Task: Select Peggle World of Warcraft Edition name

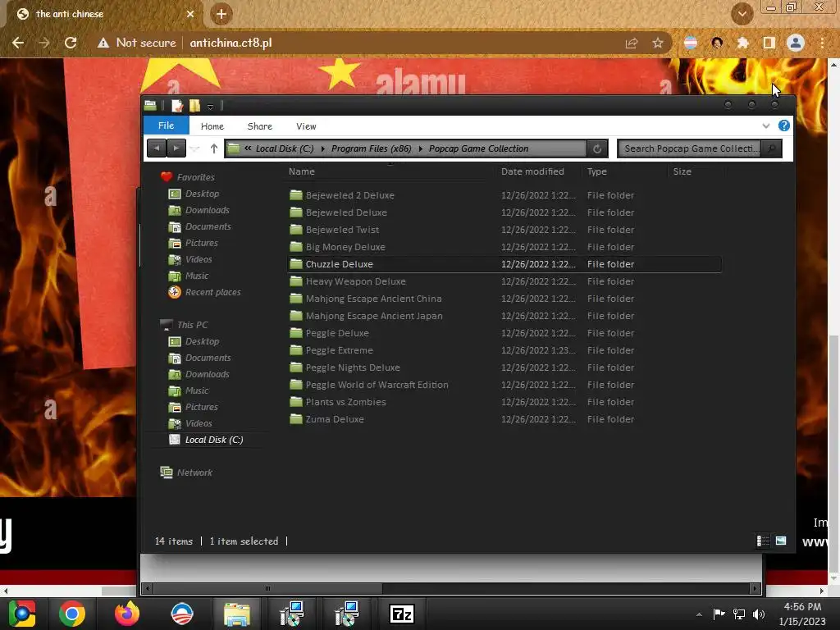Action: tap(377, 385)
